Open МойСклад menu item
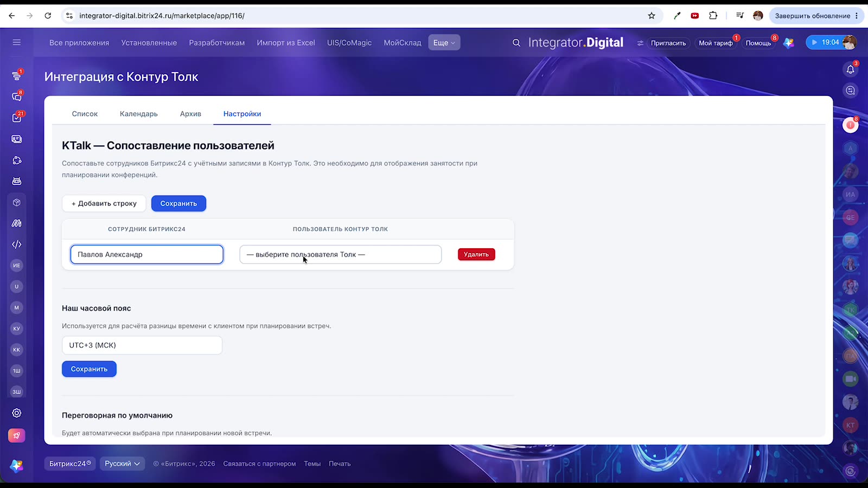Viewport: 868px width, 488px height. [x=403, y=43]
